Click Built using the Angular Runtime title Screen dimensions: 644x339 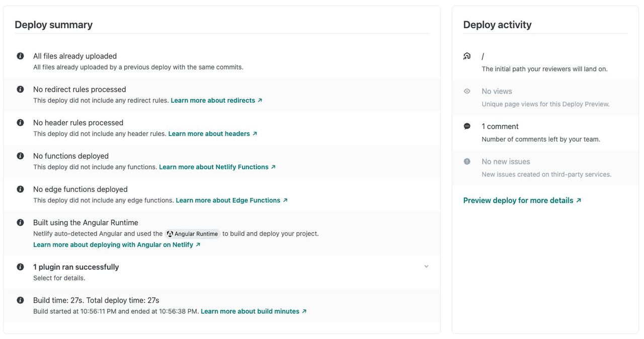(86, 222)
